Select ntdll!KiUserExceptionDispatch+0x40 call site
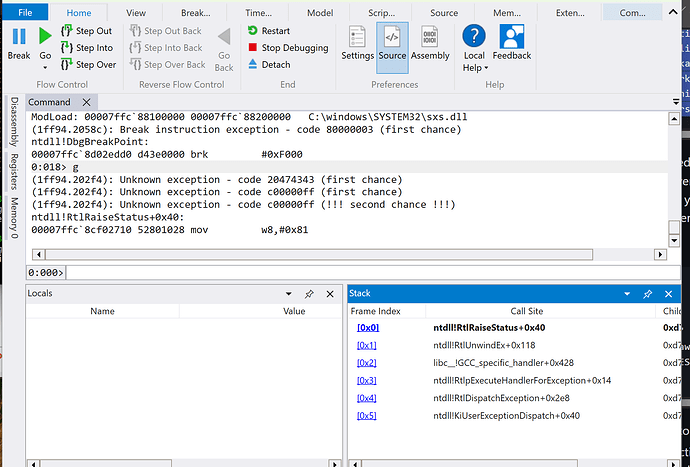690x467 pixels. [x=506, y=416]
